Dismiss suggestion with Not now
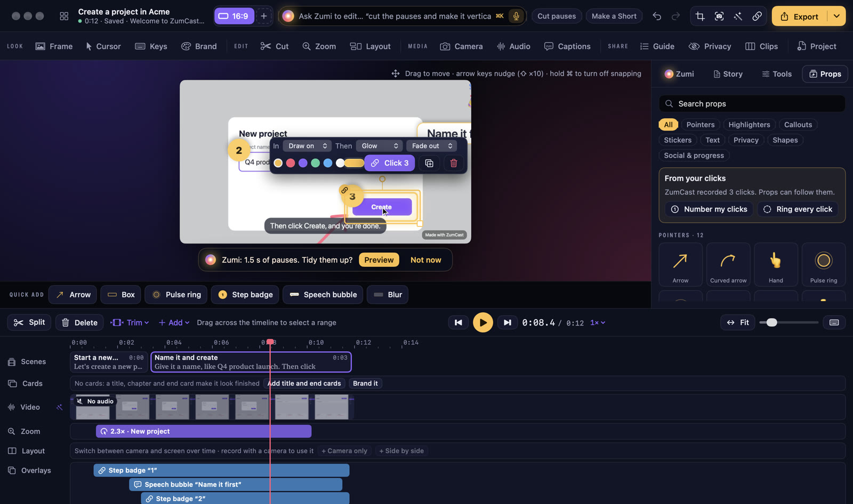 tap(425, 260)
